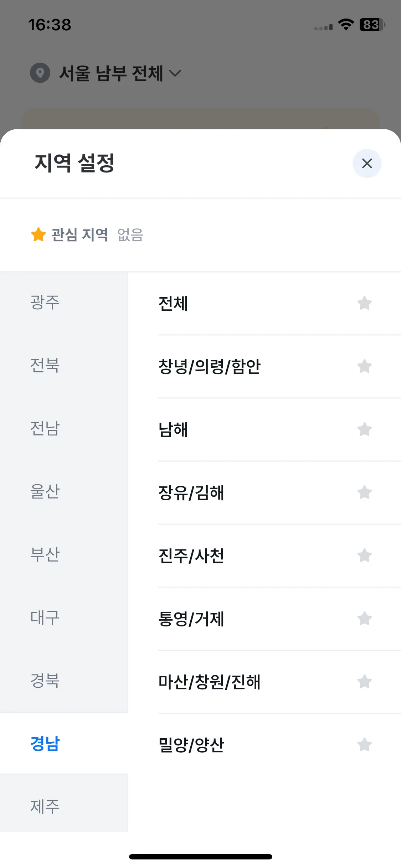
Task: Tap the 관심 지역 yellow star
Action: tap(38, 234)
